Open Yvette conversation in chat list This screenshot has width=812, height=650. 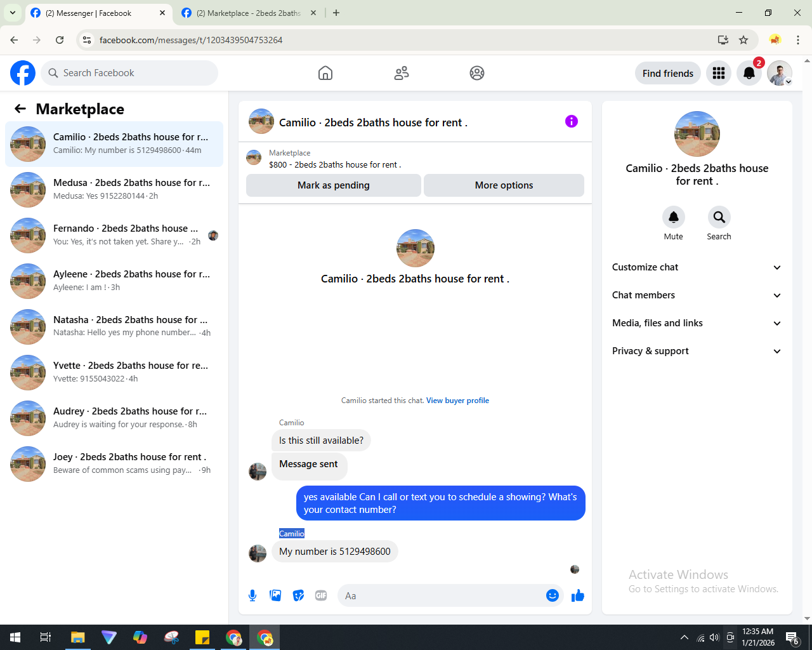114,373
